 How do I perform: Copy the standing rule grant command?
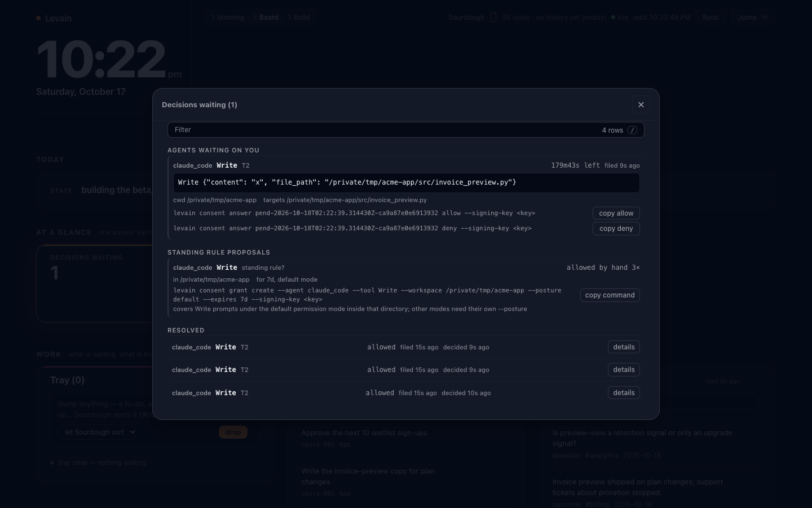pyautogui.click(x=610, y=295)
